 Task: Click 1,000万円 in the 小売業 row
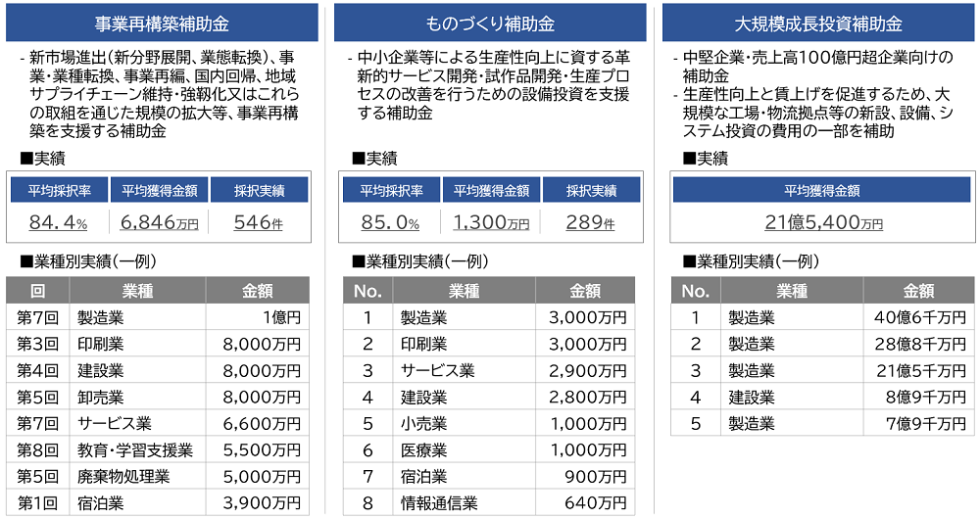[x=585, y=423]
